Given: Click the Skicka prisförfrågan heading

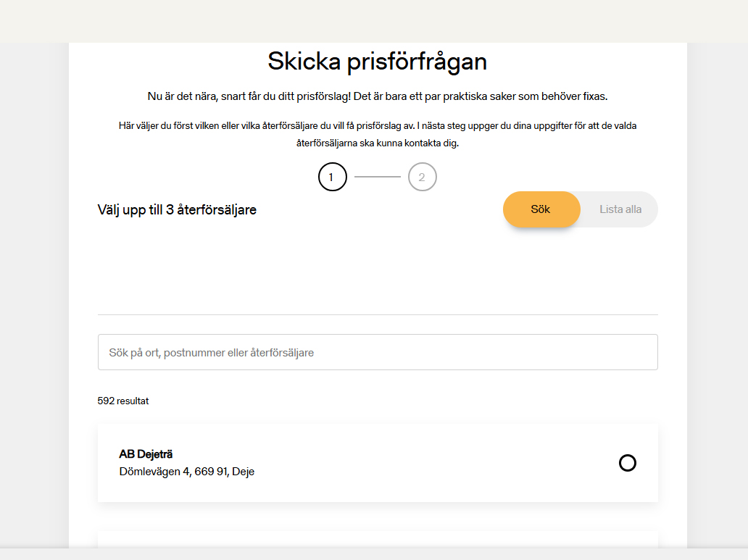Looking at the screenshot, I should coord(377,61).
